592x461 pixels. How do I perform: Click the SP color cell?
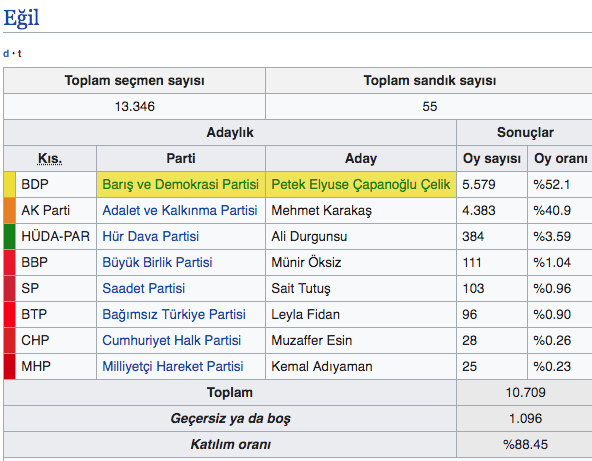pos(9,288)
